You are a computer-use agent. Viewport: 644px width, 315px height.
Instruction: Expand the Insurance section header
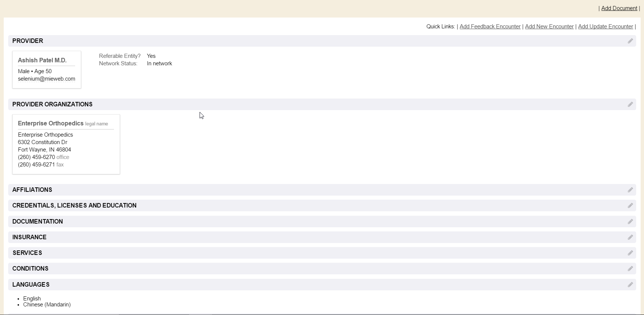click(x=30, y=237)
